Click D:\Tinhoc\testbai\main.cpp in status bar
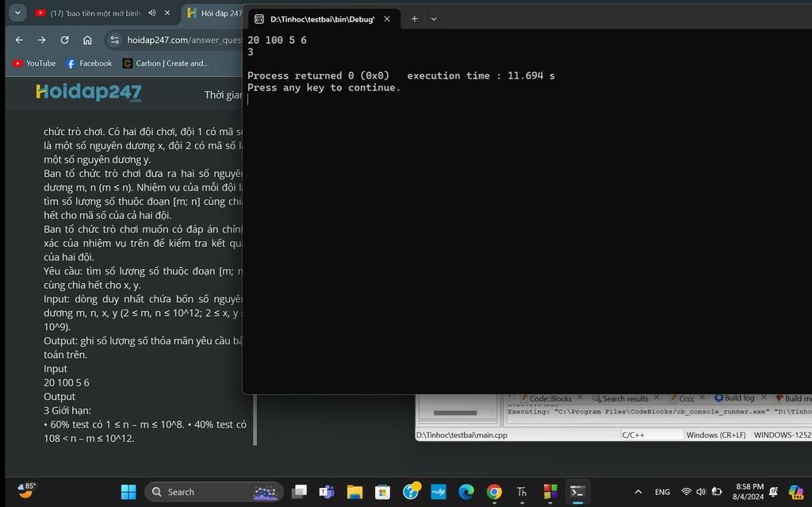Screen dimensions: 812x507 462,436
